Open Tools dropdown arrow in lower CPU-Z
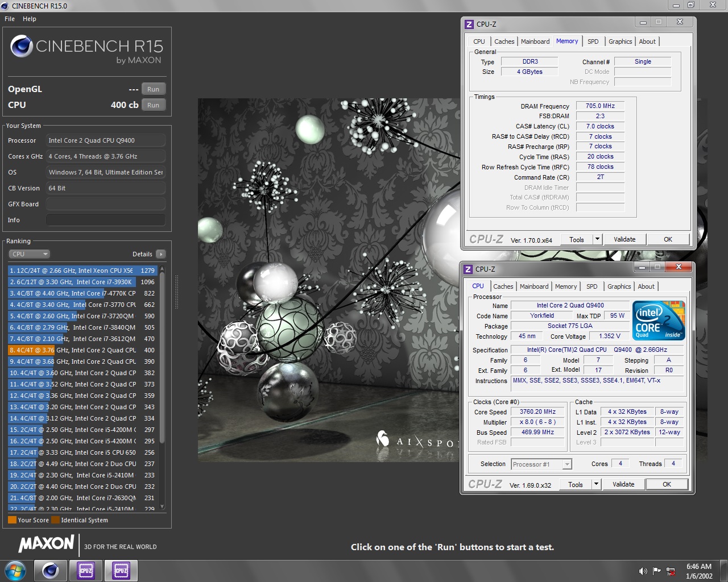The width and height of the screenshot is (728, 582). point(596,485)
